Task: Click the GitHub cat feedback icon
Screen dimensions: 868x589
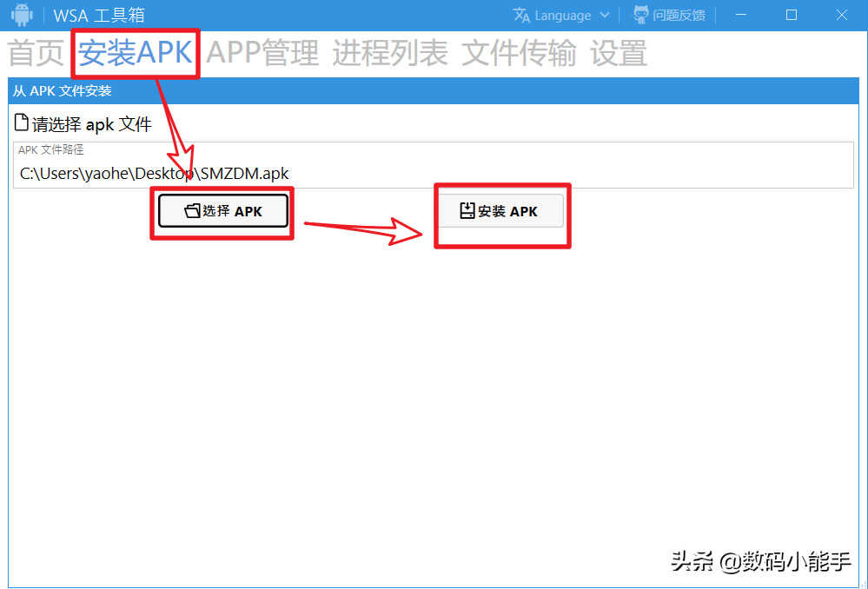Action: pos(641,15)
